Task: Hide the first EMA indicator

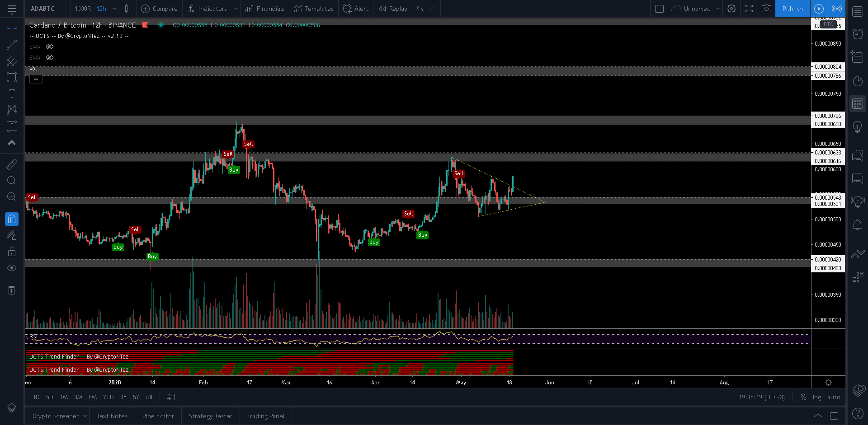Action: pos(50,47)
